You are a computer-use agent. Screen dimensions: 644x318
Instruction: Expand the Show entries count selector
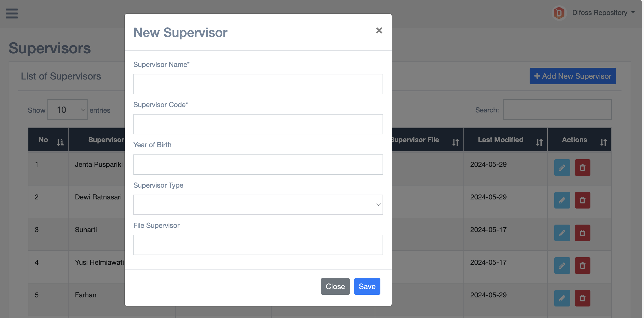point(68,110)
